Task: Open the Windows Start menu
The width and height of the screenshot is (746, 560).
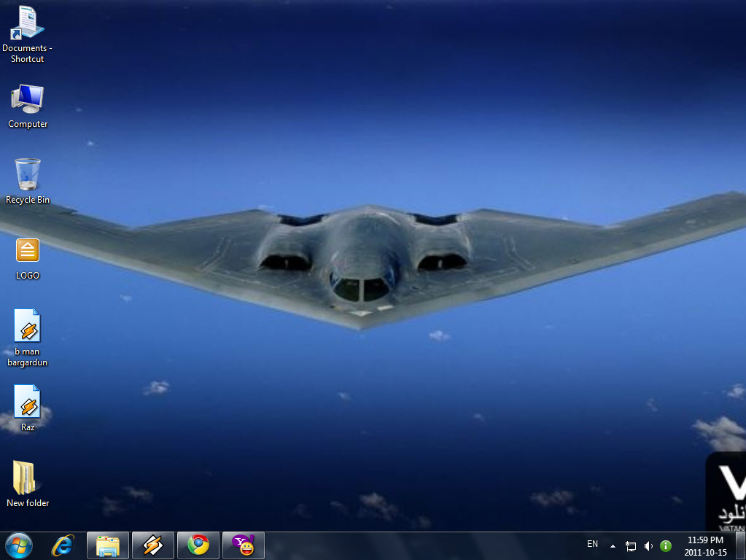Action: point(18,545)
